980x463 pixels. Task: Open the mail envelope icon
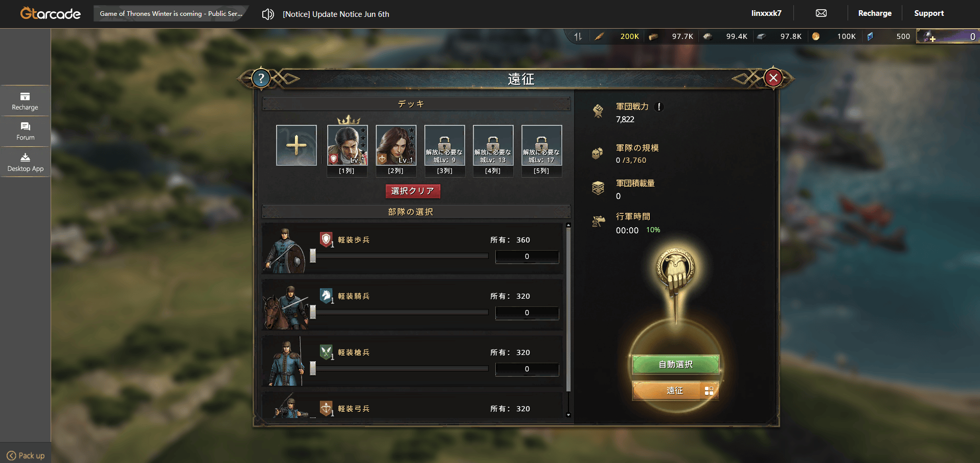821,13
